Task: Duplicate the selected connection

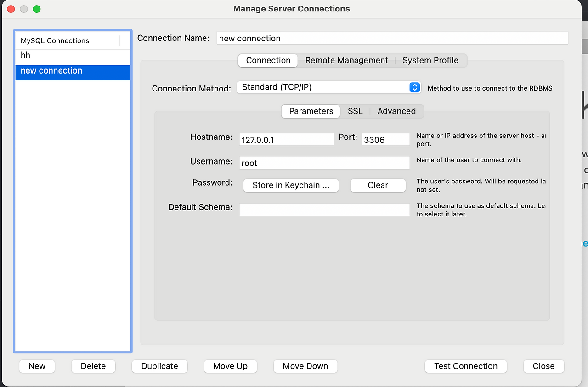Action: 159,366
